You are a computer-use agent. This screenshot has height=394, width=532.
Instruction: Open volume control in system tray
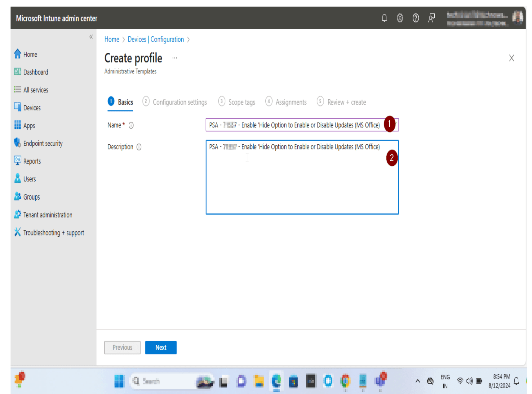pos(469,381)
